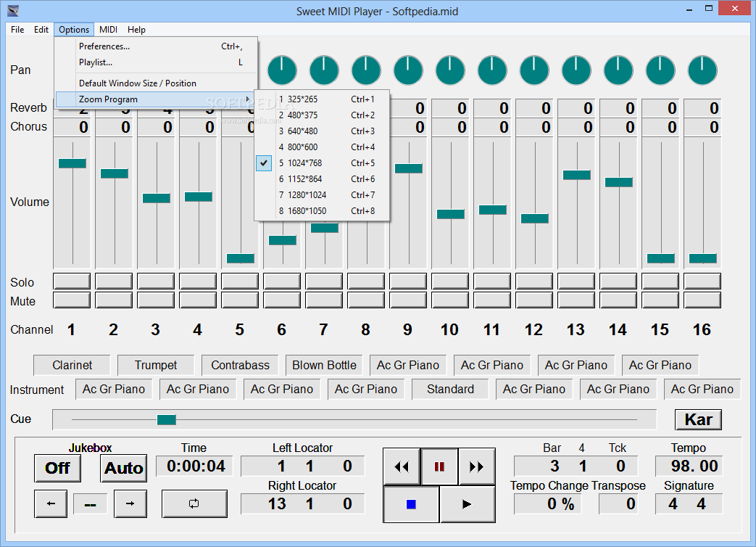This screenshot has width=756, height=547.
Task: Toggle Solo for channel 5
Action: point(240,281)
